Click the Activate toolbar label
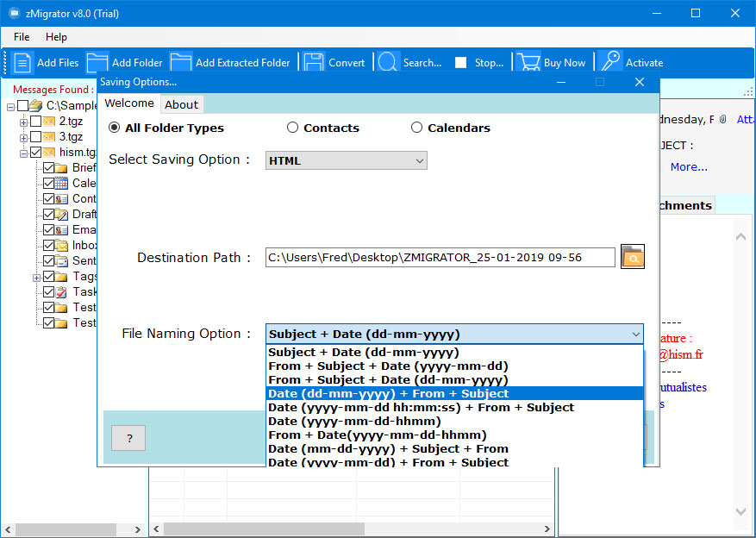This screenshot has height=538, width=756. pos(644,63)
